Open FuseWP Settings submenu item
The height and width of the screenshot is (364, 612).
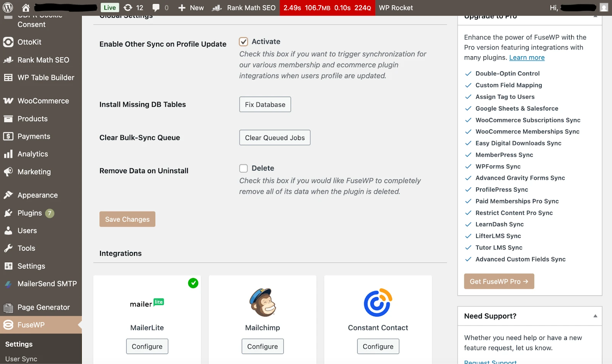click(x=19, y=344)
